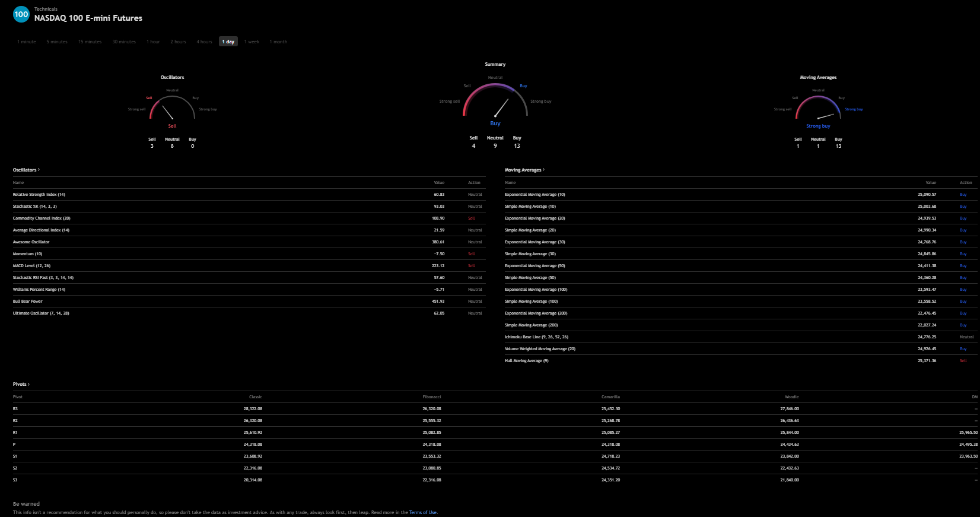The image size is (980, 517).
Task: Click Momentum value −7.50
Action: pos(439,254)
